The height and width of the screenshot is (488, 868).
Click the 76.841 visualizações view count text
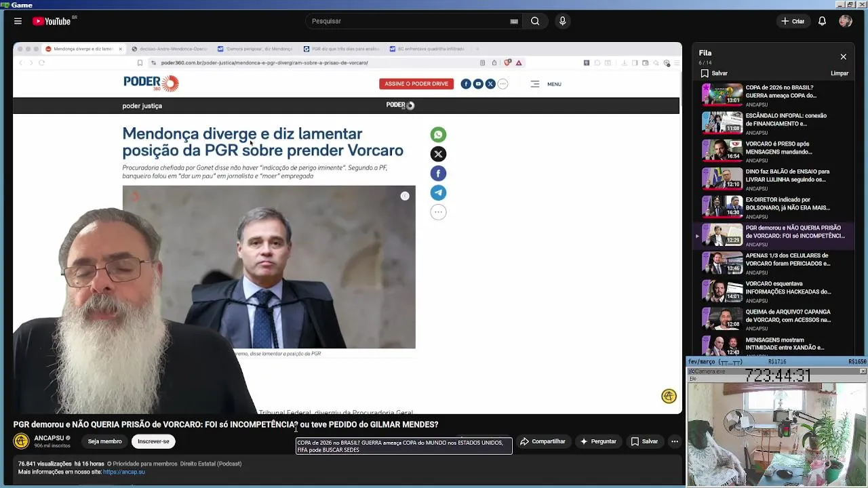45,464
